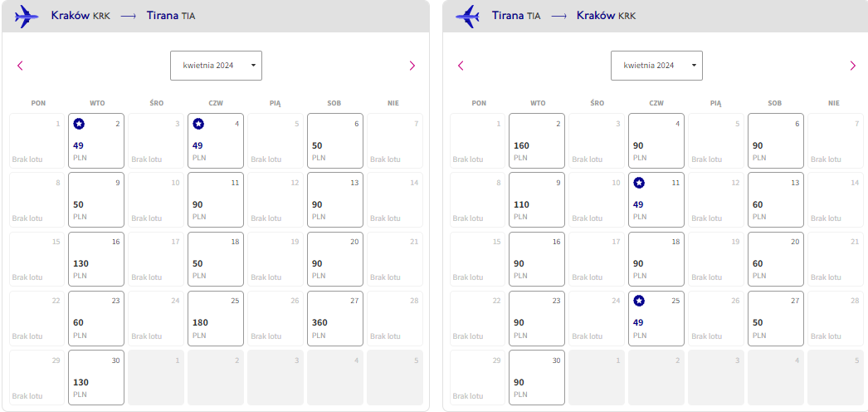
Task: Pick April 30 return flight for 90 PLN
Action: tap(536, 378)
